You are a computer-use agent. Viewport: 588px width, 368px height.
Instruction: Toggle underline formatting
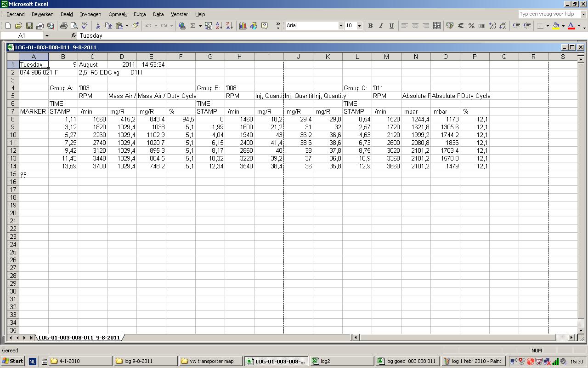pos(391,26)
